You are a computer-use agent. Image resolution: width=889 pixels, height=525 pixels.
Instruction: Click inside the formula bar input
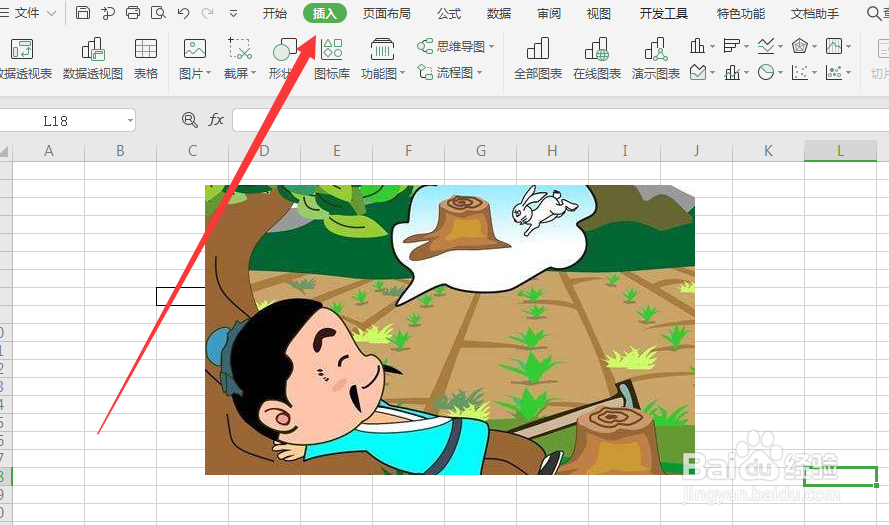pos(561,120)
